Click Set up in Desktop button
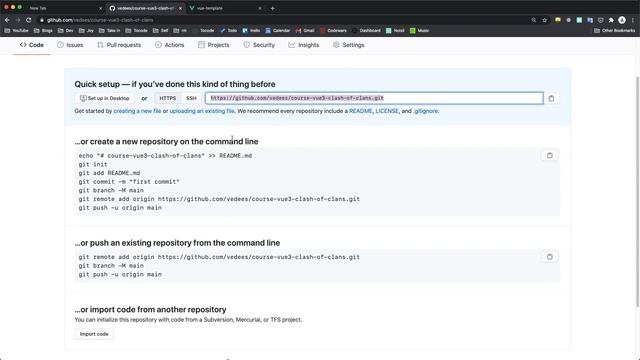 [104, 98]
